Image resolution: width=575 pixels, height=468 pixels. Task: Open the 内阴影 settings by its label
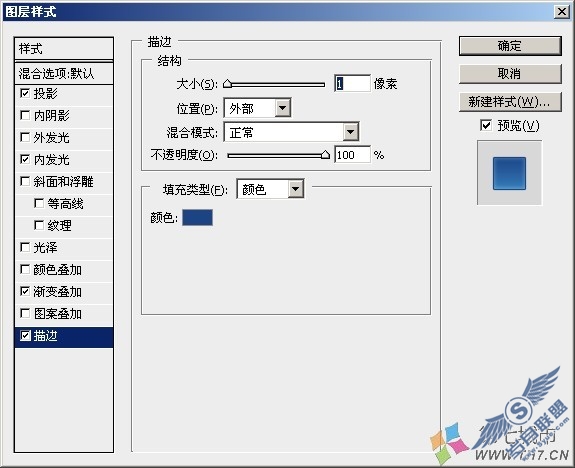(52, 116)
